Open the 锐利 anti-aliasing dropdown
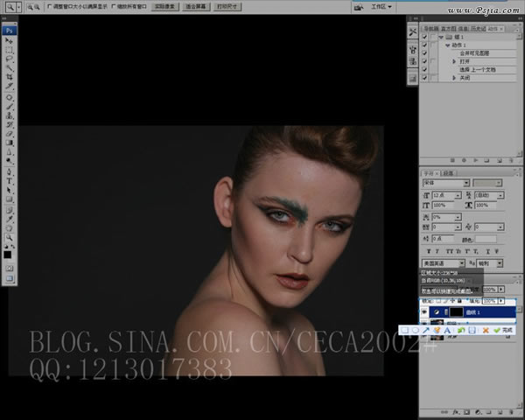The image size is (525, 420). 500,263
